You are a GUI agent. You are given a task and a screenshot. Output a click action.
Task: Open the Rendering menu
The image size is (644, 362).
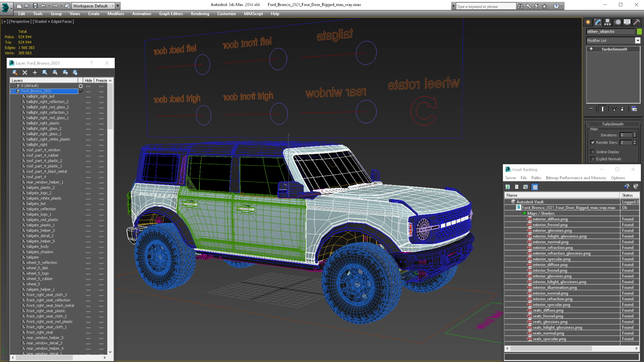click(200, 14)
